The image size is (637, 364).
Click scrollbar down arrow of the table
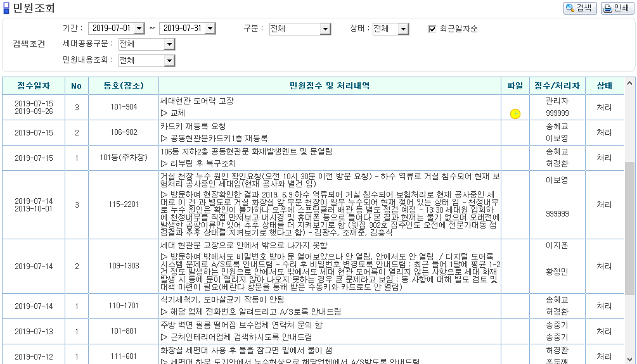[629, 359]
